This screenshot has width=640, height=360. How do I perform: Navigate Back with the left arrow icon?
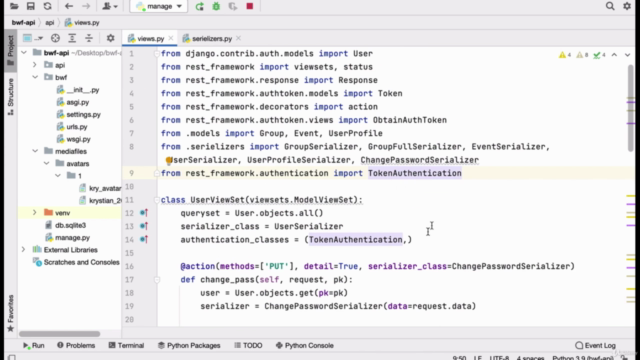coord(69,6)
